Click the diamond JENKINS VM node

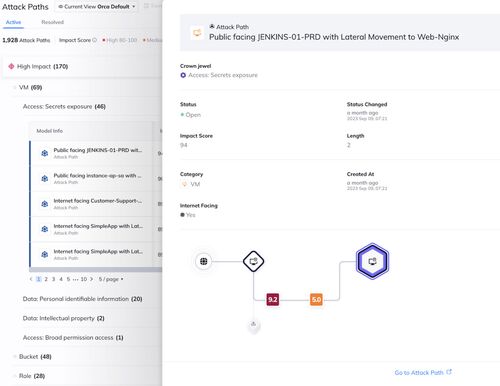pos(253,261)
